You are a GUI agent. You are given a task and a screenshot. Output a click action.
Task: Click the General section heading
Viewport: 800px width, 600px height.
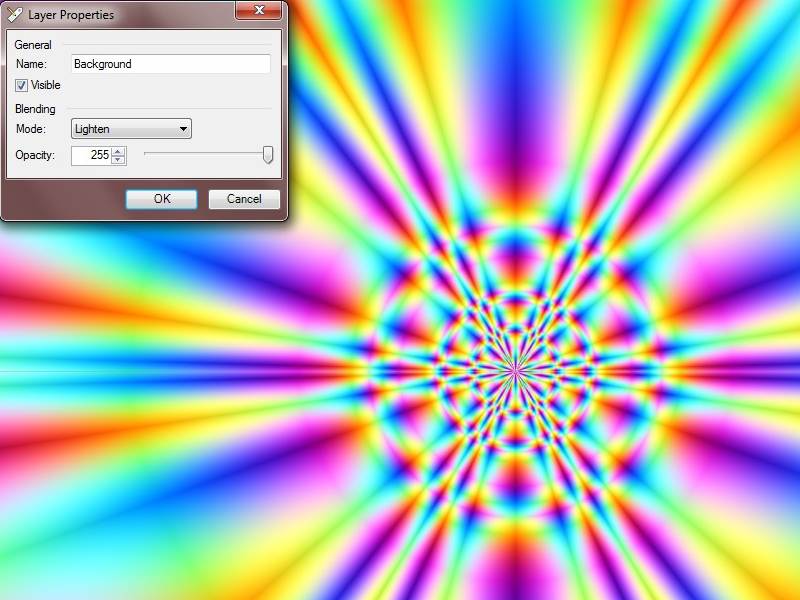(x=33, y=45)
